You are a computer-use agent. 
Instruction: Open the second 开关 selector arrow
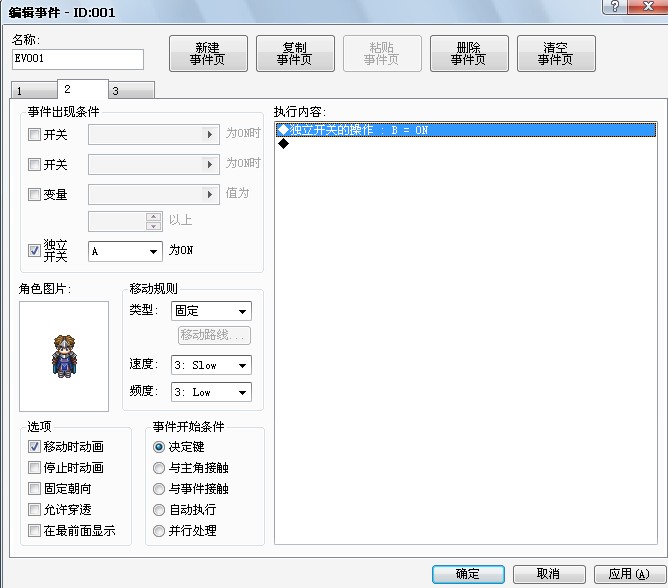[x=210, y=164]
